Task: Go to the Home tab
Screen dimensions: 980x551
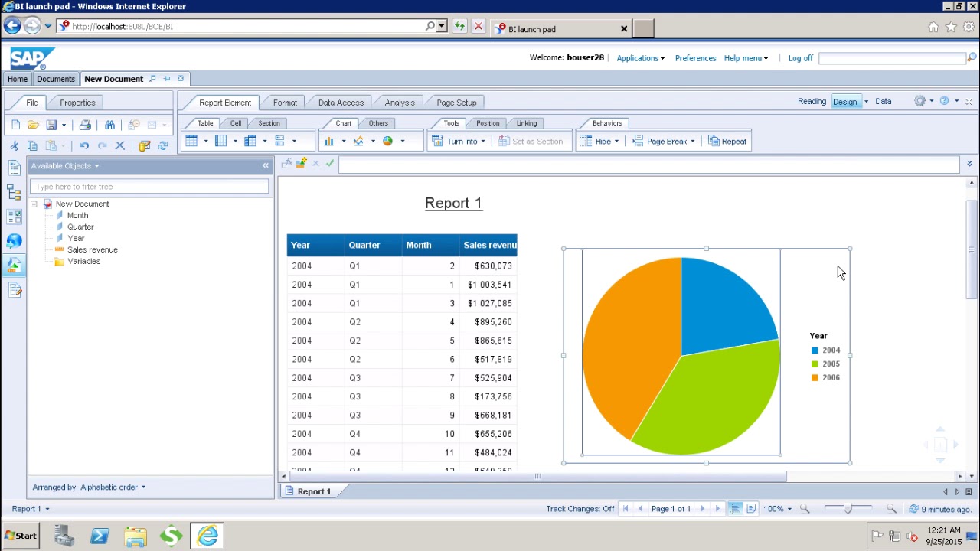Action: (18, 79)
